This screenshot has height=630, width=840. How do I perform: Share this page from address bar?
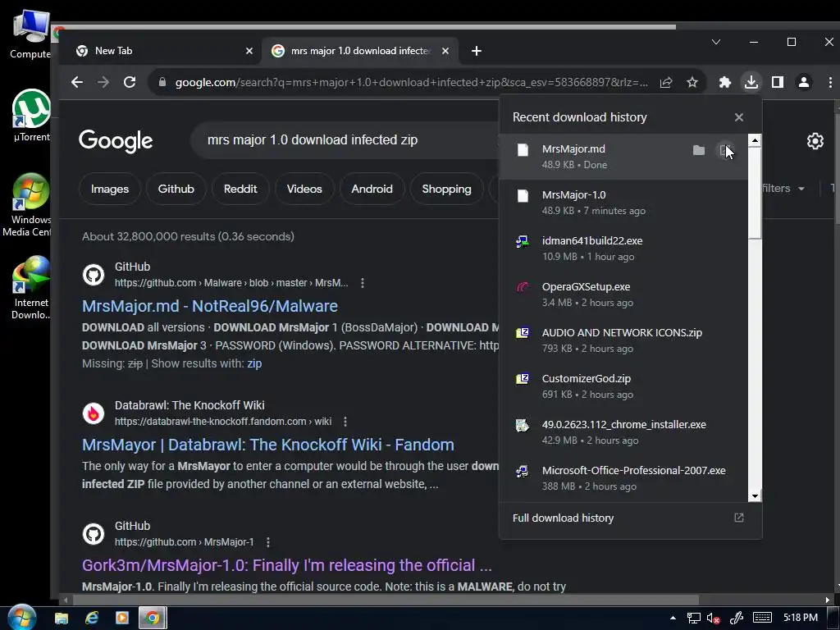click(666, 82)
